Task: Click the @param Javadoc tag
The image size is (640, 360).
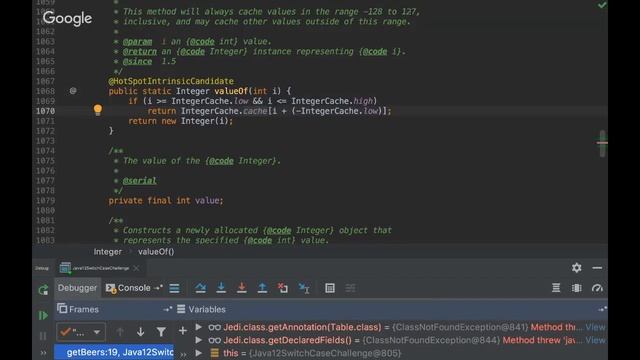Action: click(x=137, y=42)
